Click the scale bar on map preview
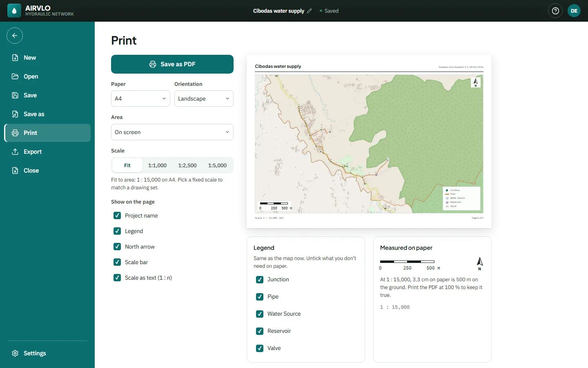Screen dimensions: 588x368 point(276,206)
